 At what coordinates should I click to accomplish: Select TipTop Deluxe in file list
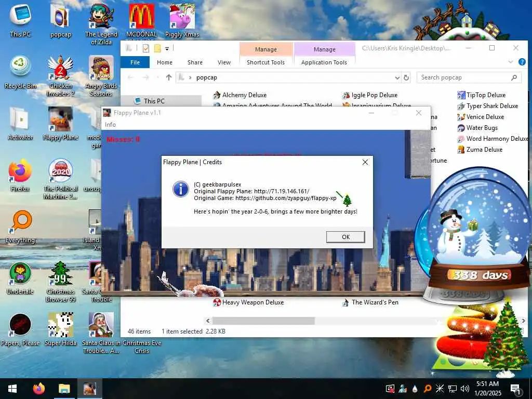482,95
